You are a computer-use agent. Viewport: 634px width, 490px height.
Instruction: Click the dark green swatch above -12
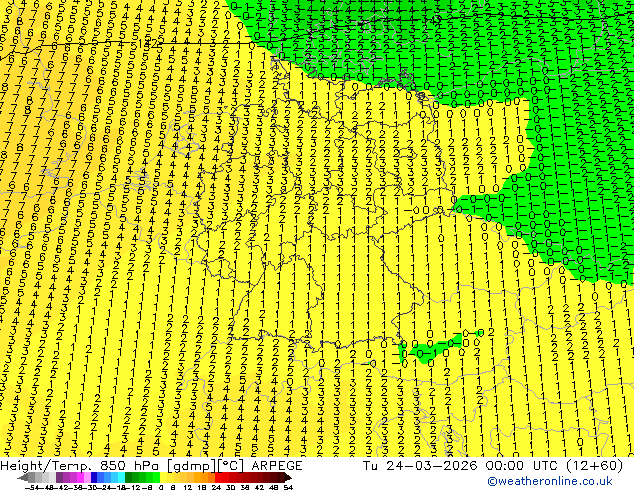click(129, 478)
